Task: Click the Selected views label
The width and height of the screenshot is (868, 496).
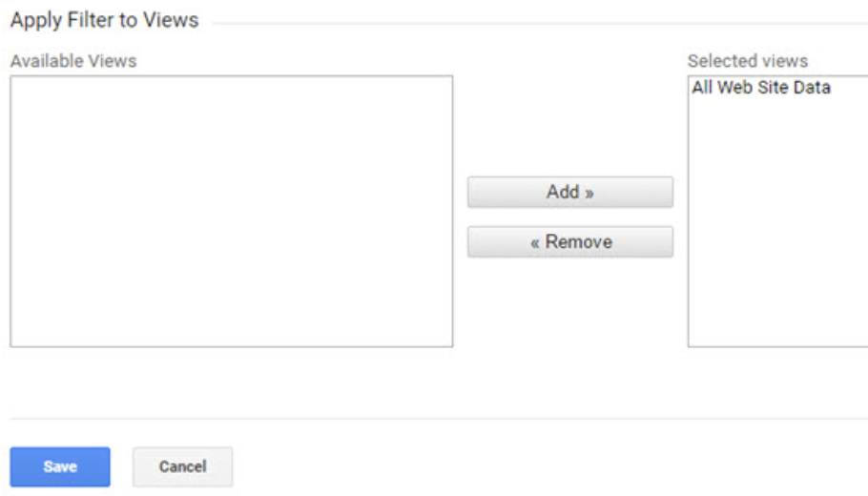Action: (x=748, y=61)
